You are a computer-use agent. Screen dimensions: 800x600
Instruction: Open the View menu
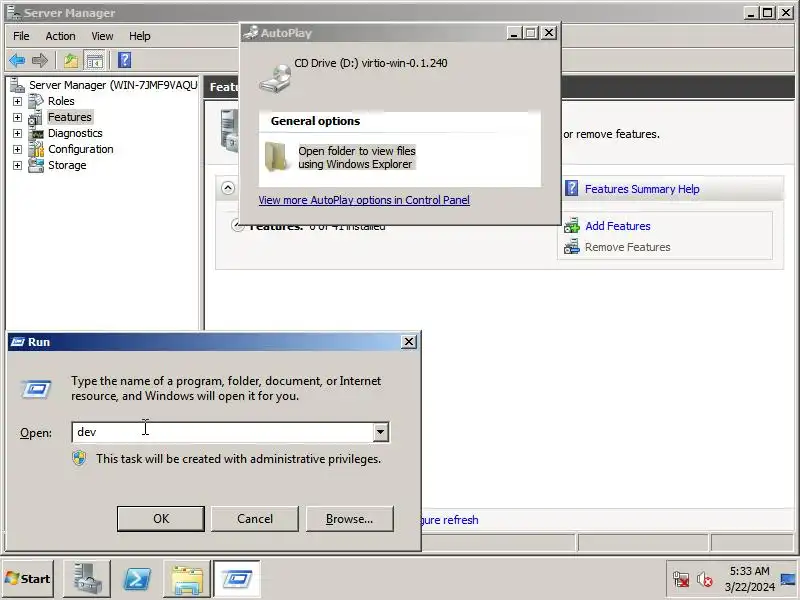102,36
